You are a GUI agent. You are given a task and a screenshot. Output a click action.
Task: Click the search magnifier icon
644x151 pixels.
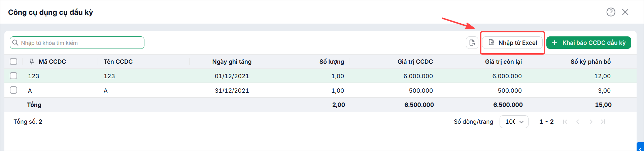click(x=15, y=43)
